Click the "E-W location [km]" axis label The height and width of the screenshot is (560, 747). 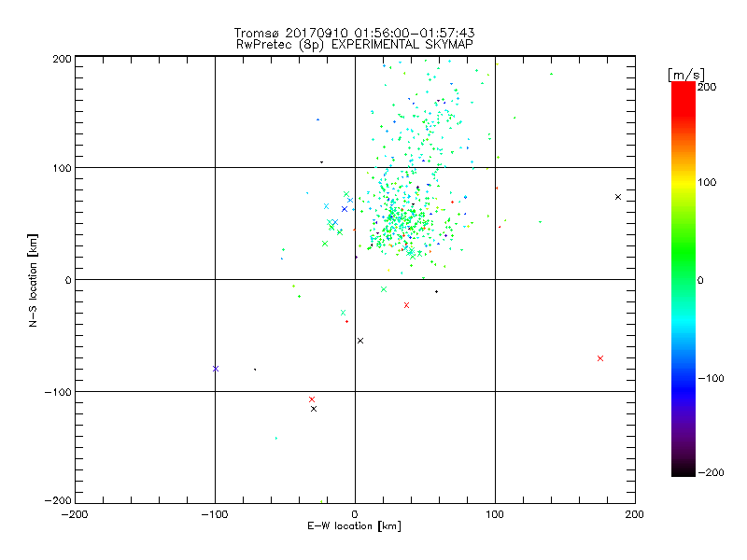[x=355, y=526]
